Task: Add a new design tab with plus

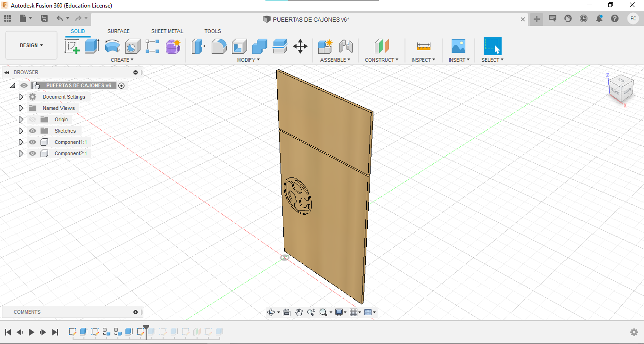Action: pyautogui.click(x=536, y=19)
